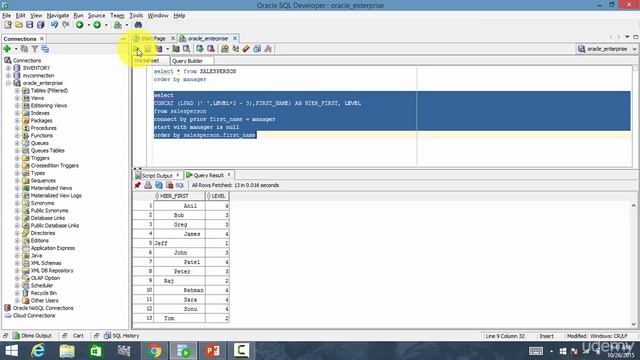The image size is (640, 360).
Task: Close the Connections panel tab
Action: click(42, 39)
